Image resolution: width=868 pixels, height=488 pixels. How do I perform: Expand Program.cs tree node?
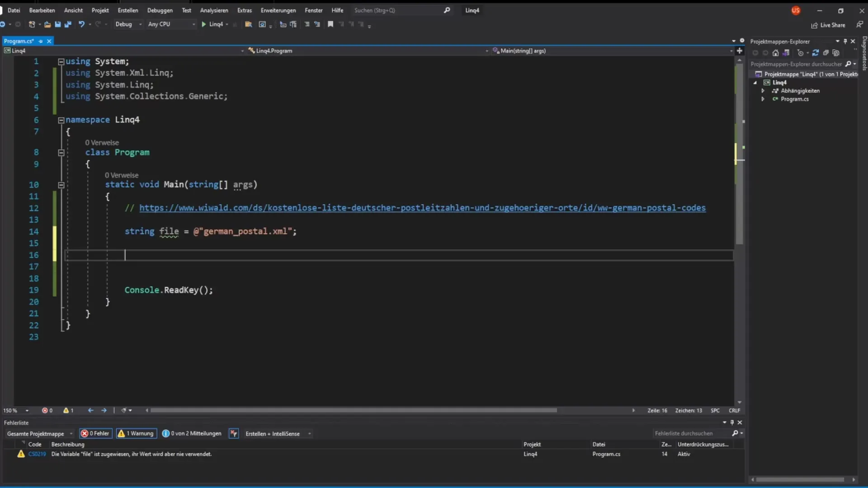pyautogui.click(x=763, y=99)
